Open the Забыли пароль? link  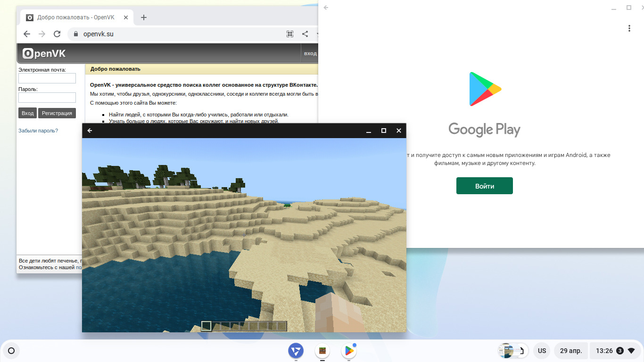click(38, 131)
